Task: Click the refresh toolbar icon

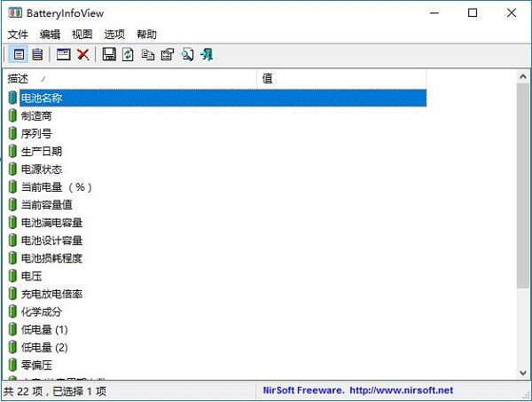Action: click(x=128, y=54)
